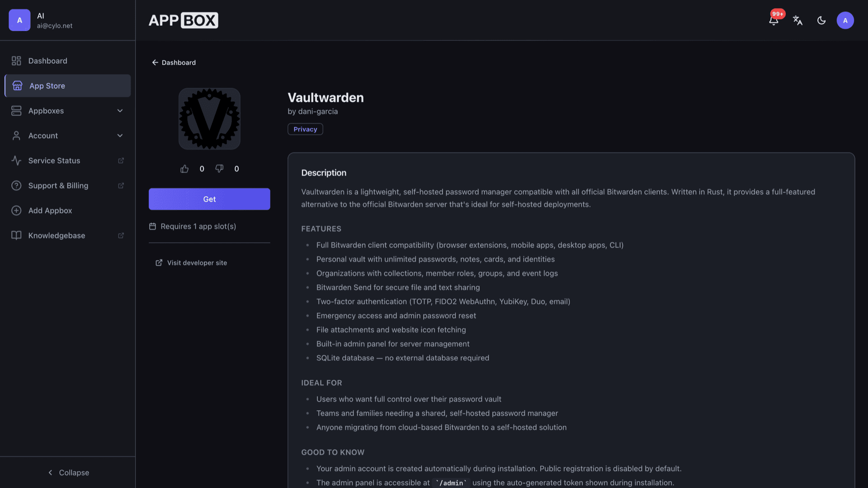Select App Store in the sidebar
This screenshot has width=868, height=488.
point(67,85)
